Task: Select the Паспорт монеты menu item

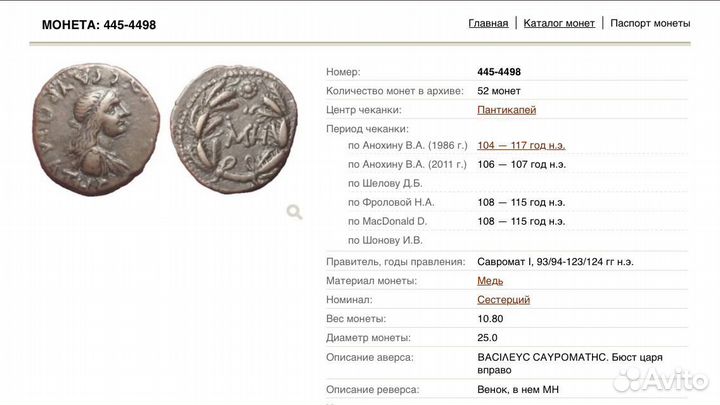Action: click(x=650, y=23)
